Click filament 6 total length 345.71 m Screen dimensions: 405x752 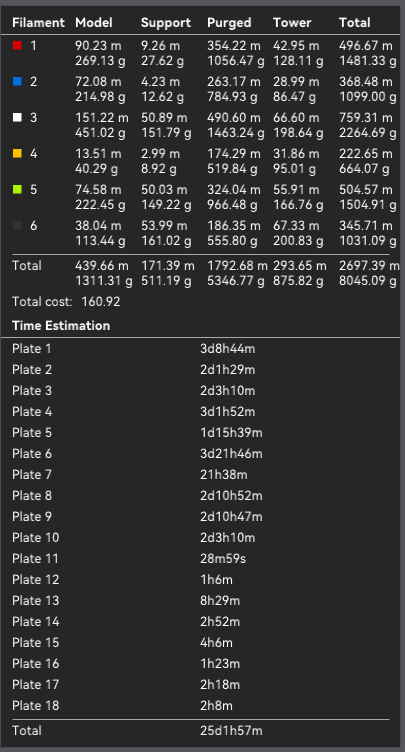coord(366,225)
